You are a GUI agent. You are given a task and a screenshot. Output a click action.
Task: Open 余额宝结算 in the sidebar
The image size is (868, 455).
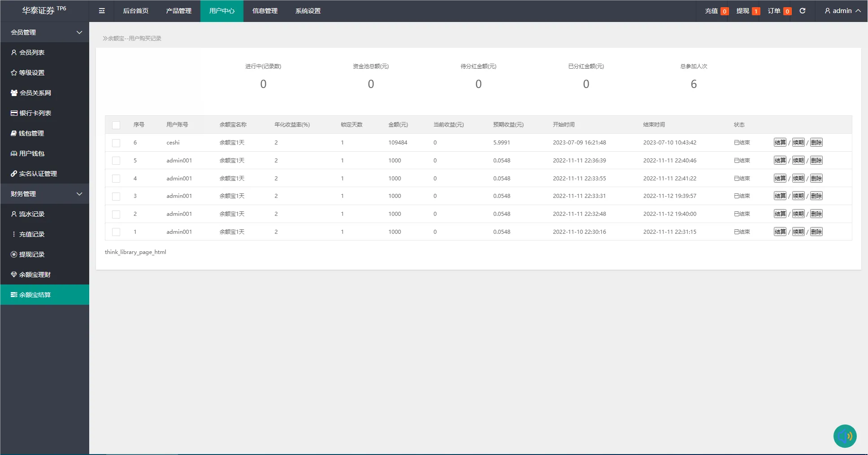click(45, 295)
